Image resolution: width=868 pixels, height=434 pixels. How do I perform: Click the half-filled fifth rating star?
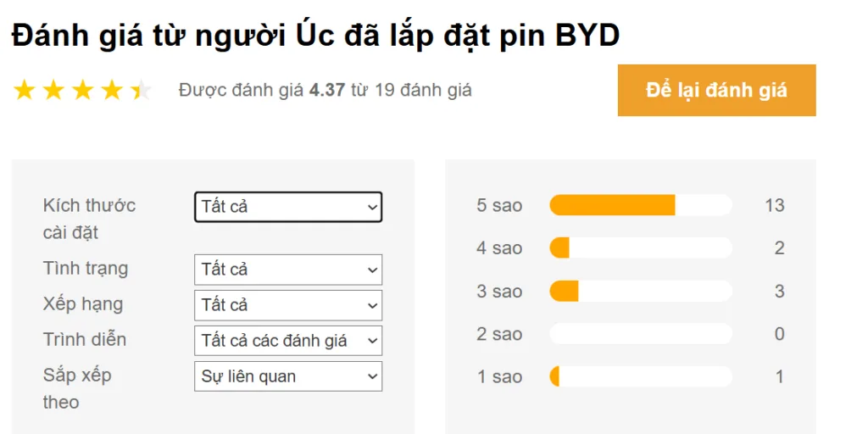click(x=140, y=90)
